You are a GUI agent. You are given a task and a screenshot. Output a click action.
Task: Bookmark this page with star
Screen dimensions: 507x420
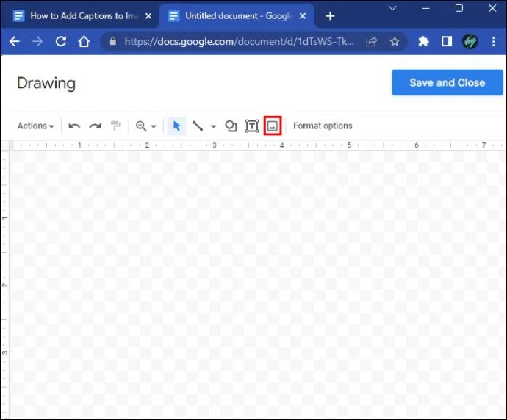[395, 41]
